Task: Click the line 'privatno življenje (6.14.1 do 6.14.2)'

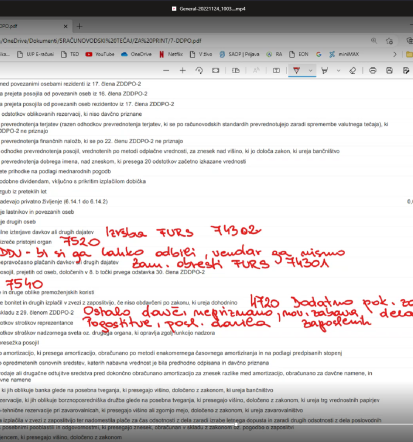Action: pos(54,201)
